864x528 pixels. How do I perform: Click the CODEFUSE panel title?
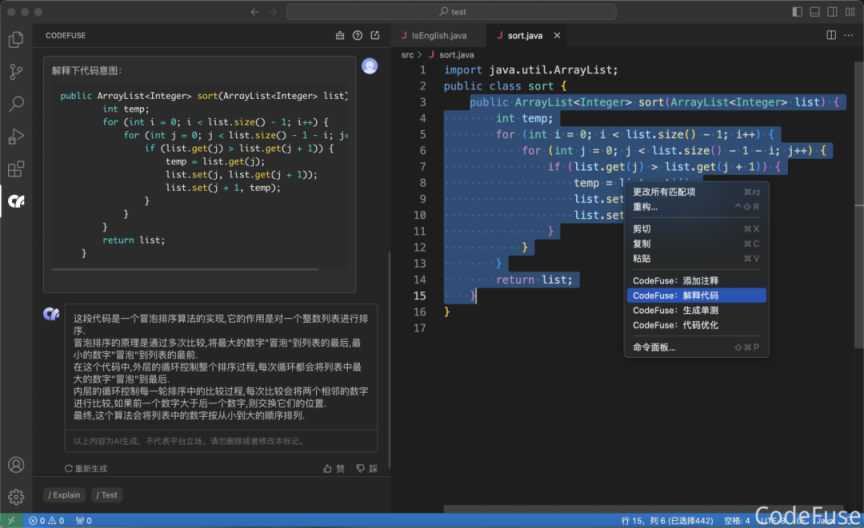[66, 35]
